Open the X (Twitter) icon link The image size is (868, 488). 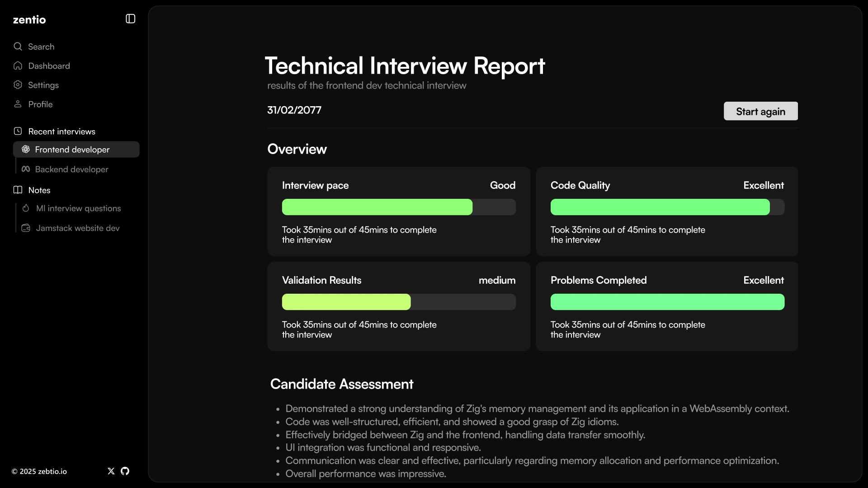tap(111, 471)
